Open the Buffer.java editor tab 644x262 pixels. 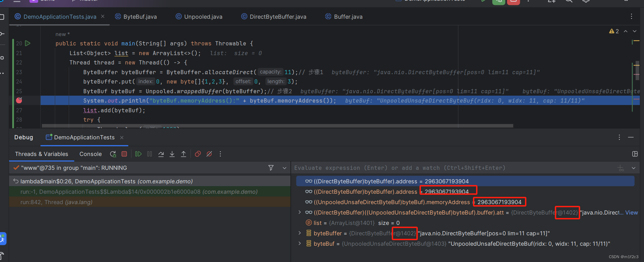tap(344, 17)
